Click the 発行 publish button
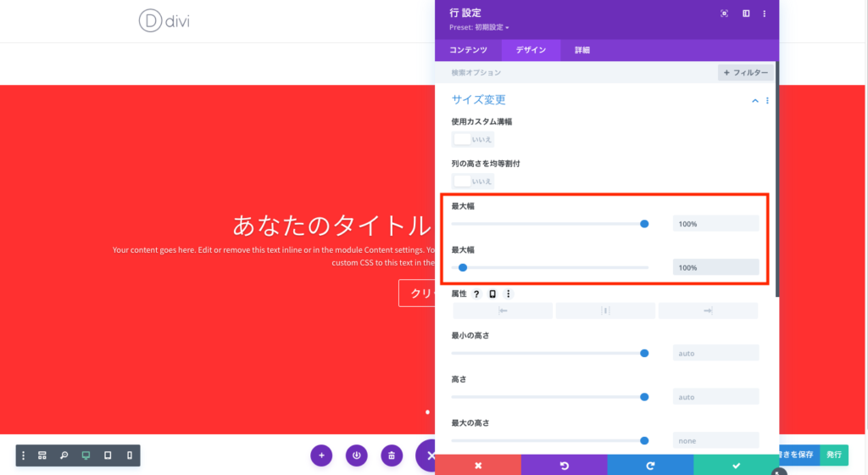The image size is (868, 475). [834, 455]
